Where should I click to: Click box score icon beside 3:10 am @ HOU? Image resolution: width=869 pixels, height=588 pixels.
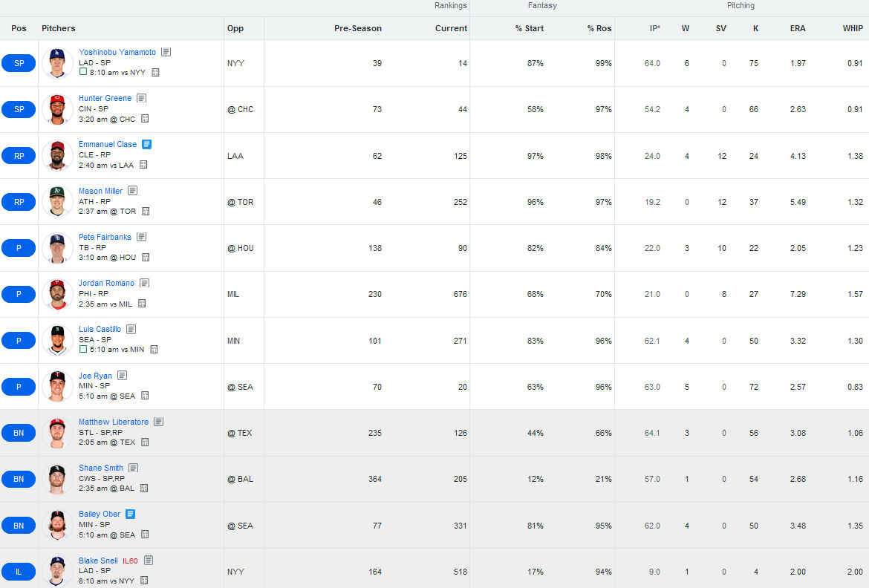(145, 257)
